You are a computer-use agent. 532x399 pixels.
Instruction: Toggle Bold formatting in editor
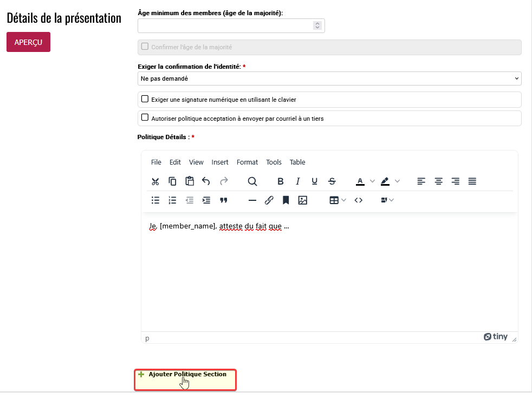[x=280, y=181]
